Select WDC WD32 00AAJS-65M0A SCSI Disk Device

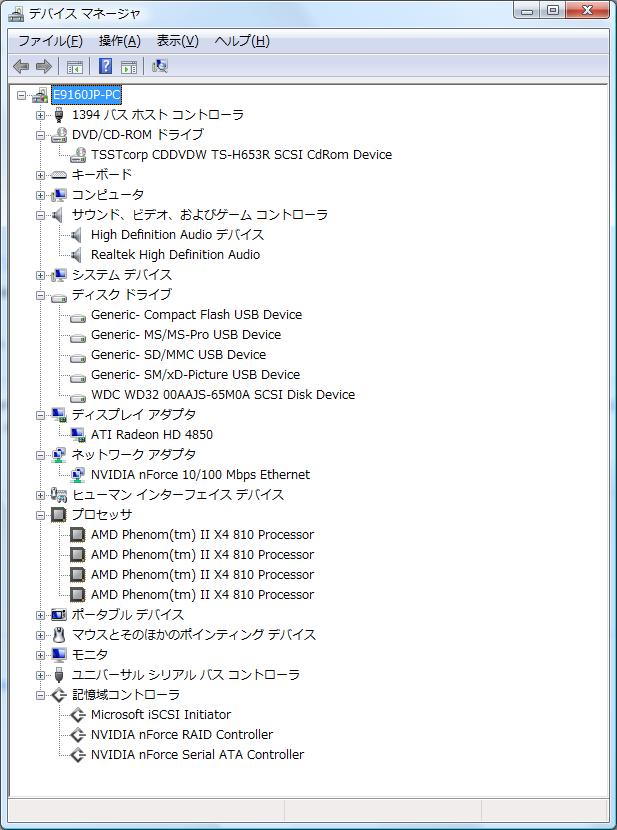[223, 395]
